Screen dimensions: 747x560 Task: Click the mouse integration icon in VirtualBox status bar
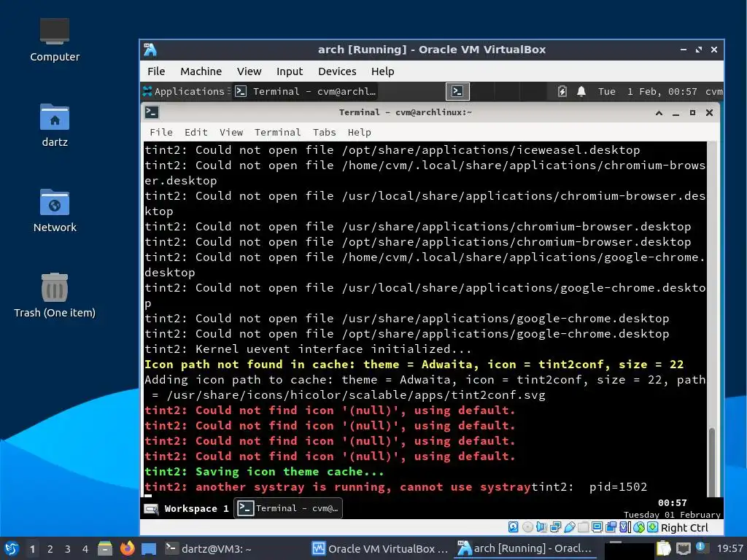[x=639, y=527]
